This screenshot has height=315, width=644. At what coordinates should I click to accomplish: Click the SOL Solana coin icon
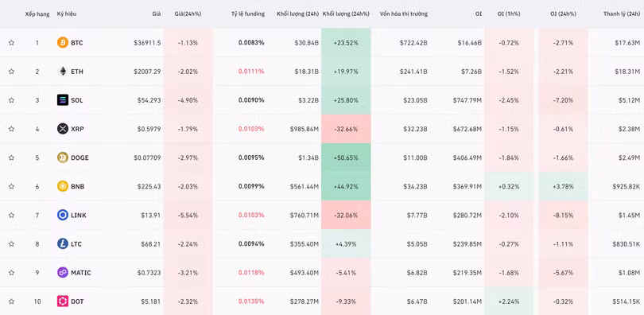pos(63,100)
